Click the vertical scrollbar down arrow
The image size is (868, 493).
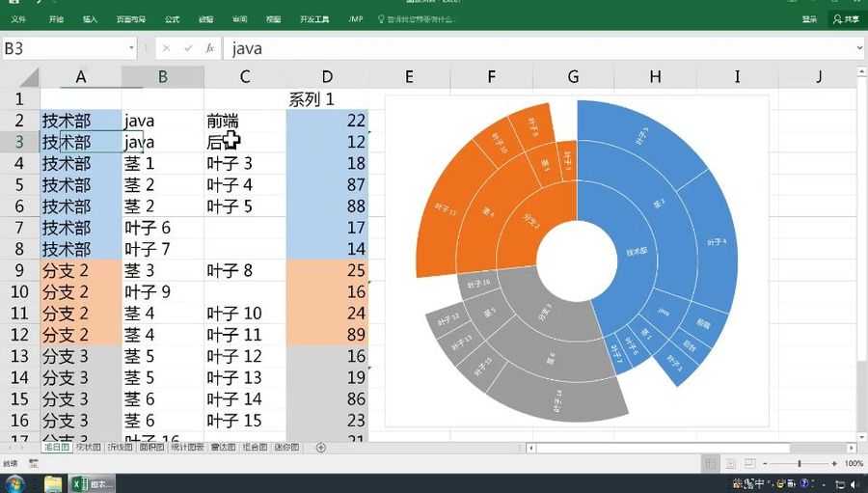(862, 437)
